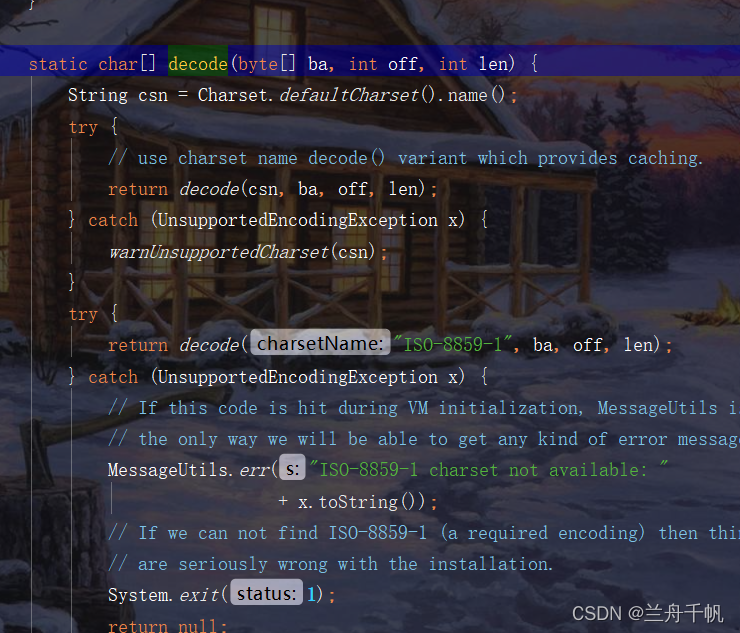Click the first 'try' keyword
This screenshot has width=740, height=633.
[83, 127]
